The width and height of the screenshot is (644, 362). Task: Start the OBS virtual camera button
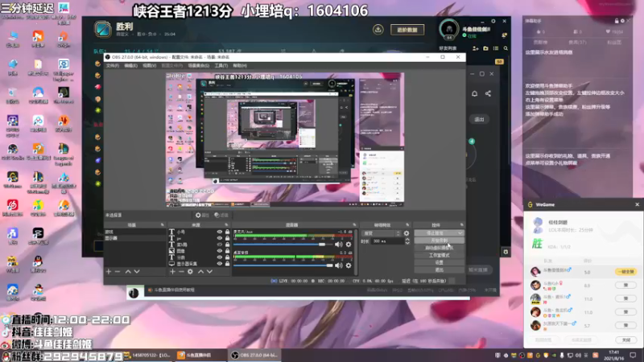point(439,248)
